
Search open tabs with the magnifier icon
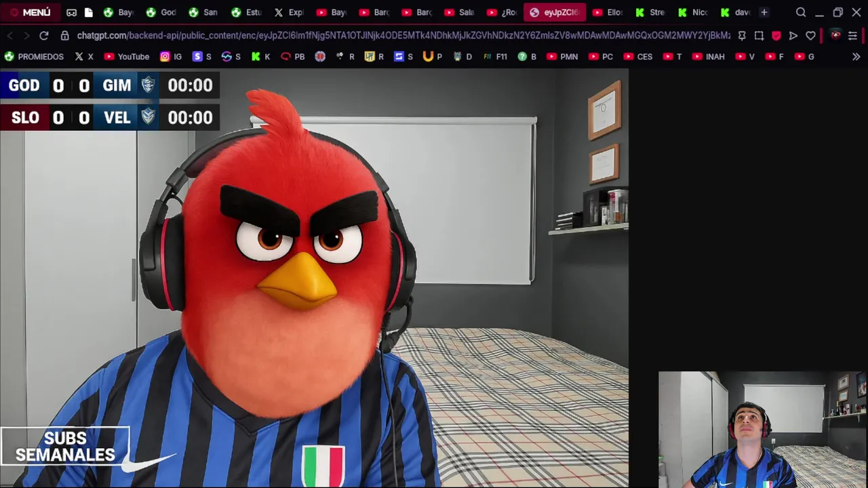coord(801,12)
